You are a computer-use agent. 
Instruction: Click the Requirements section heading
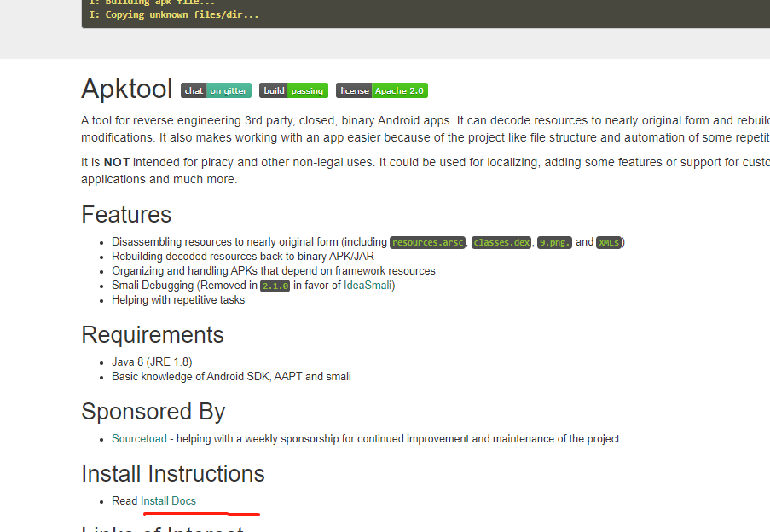coord(153,335)
